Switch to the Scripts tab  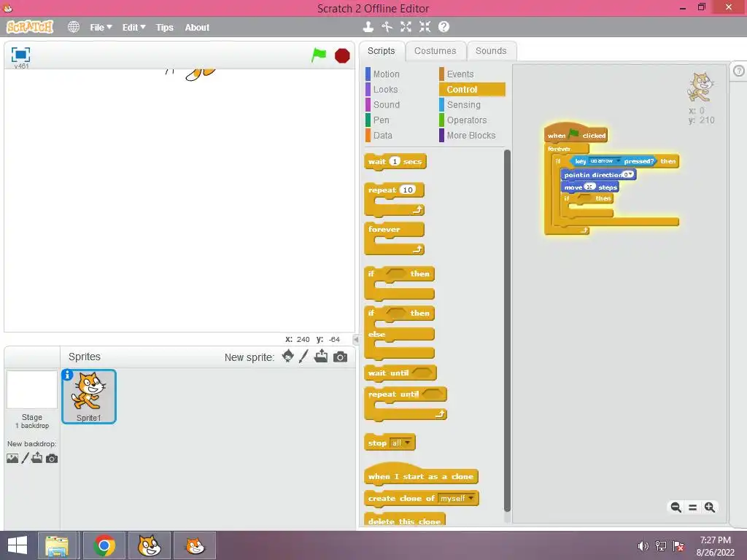click(381, 51)
